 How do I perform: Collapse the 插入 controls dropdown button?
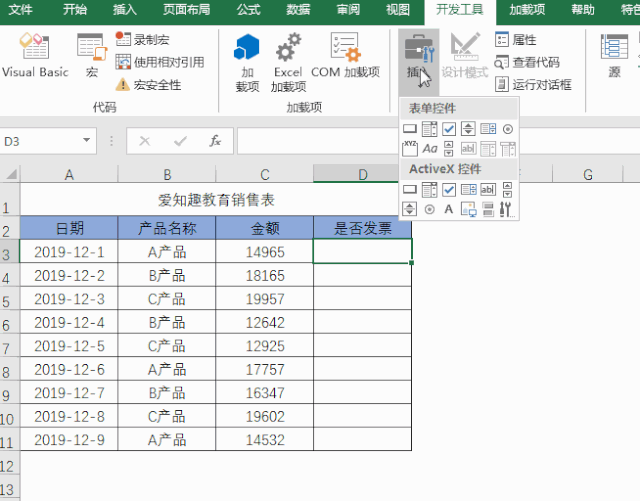click(419, 62)
